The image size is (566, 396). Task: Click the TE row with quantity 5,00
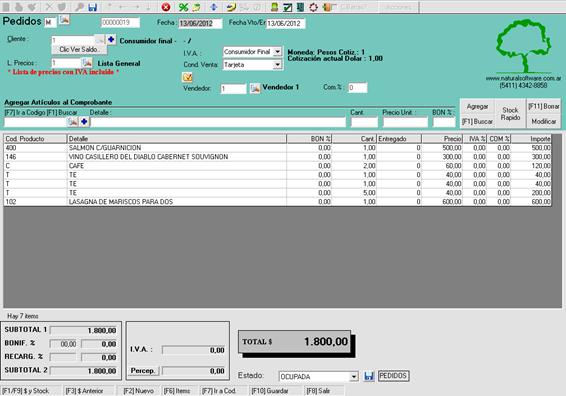pyautogui.click(x=277, y=193)
